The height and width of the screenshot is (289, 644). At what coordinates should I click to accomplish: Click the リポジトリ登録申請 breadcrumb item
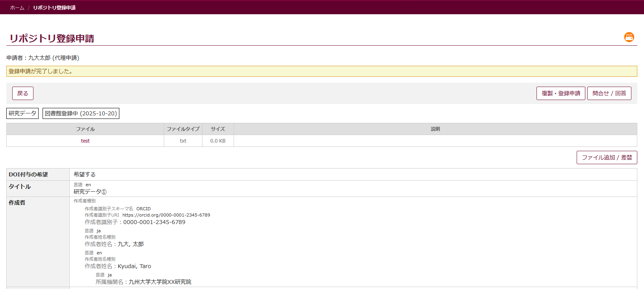(54, 8)
